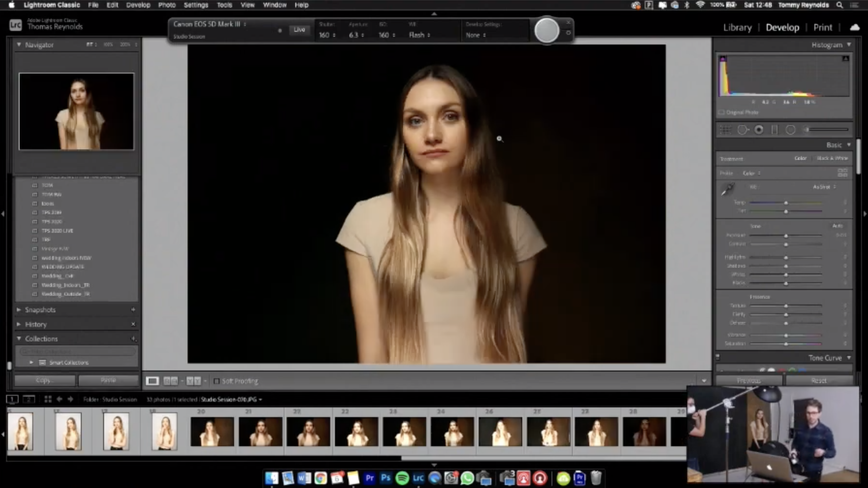
Task: Select the Spot Removal tool
Action: point(742,130)
